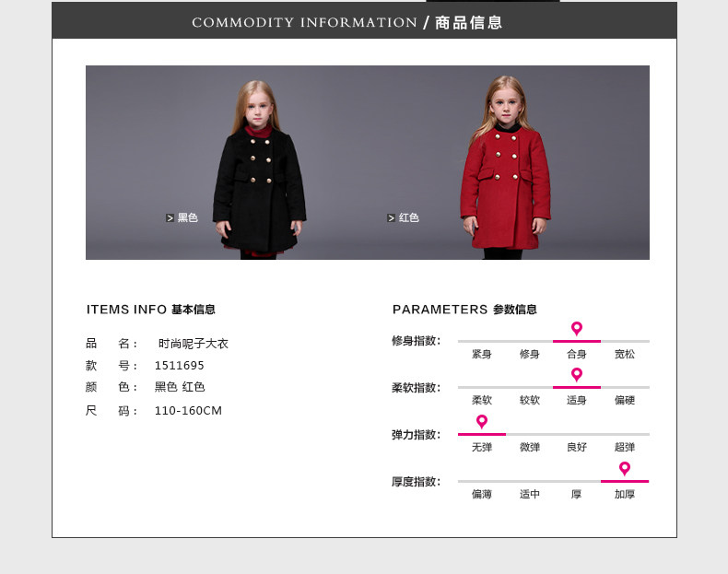This screenshot has height=574, width=728.
Task: Select the red coat model photo
Action: pyautogui.click(x=506, y=168)
